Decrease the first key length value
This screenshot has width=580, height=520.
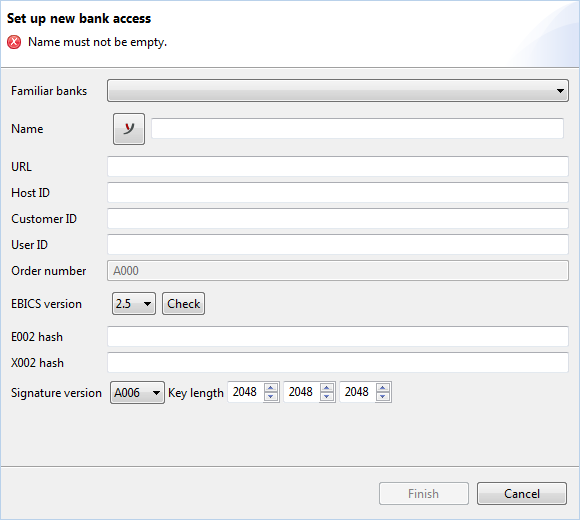(271, 396)
